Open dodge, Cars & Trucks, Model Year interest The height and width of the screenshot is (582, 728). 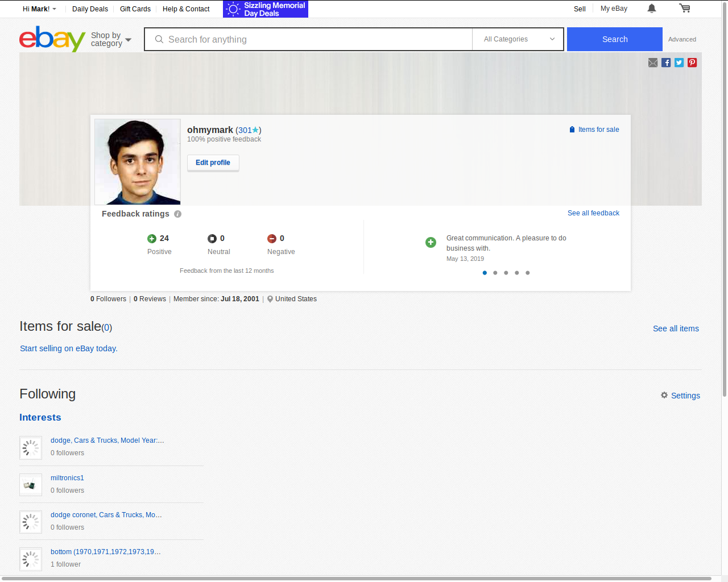pos(107,440)
